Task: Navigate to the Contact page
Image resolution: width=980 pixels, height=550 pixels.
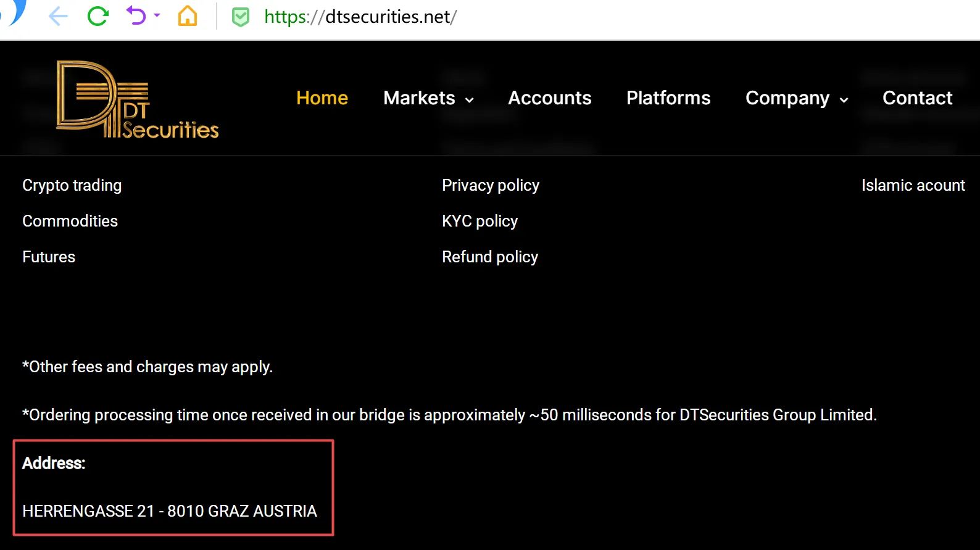Action: coord(918,98)
